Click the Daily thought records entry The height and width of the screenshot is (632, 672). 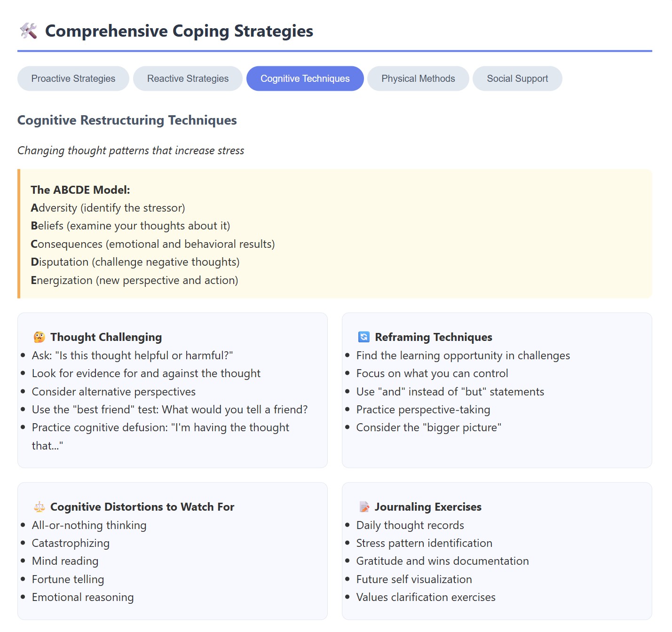tap(410, 525)
